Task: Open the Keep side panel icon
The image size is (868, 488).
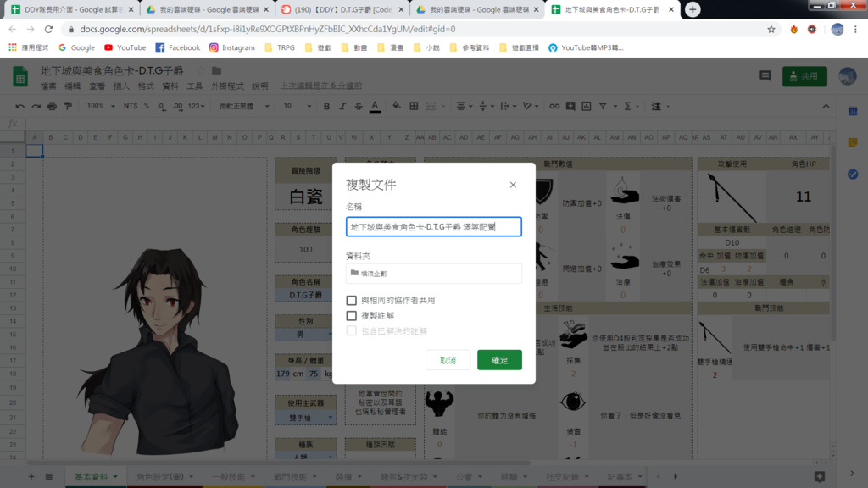Action: 853,142
